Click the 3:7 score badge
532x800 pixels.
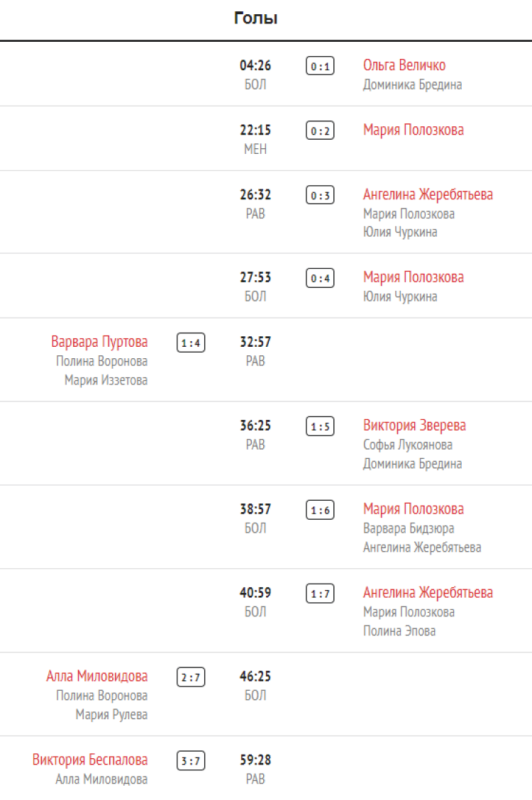(191, 762)
